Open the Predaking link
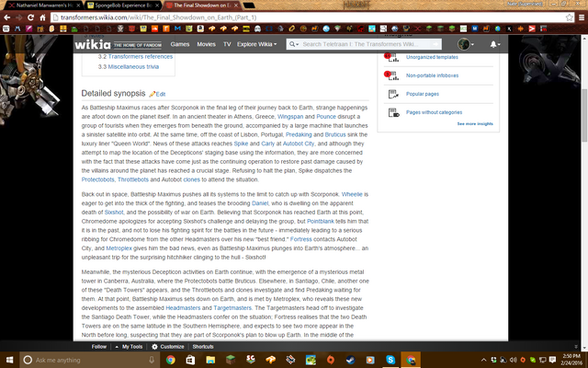The height and width of the screenshot is (368, 588). point(299,135)
